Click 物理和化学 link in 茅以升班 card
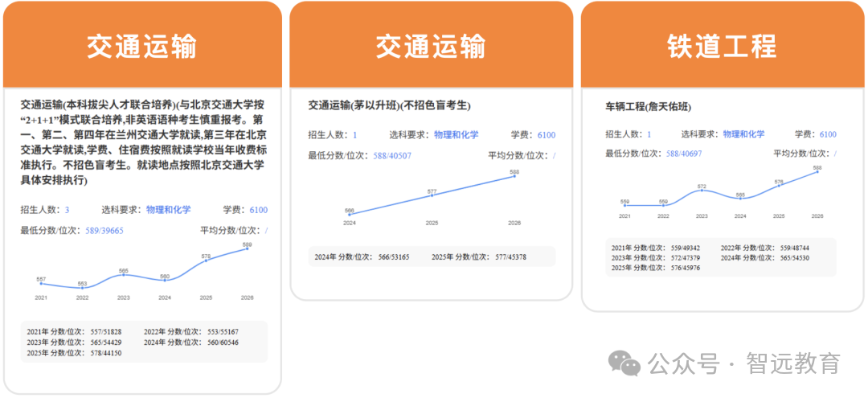Viewport: 868px width, 398px height. click(457, 134)
